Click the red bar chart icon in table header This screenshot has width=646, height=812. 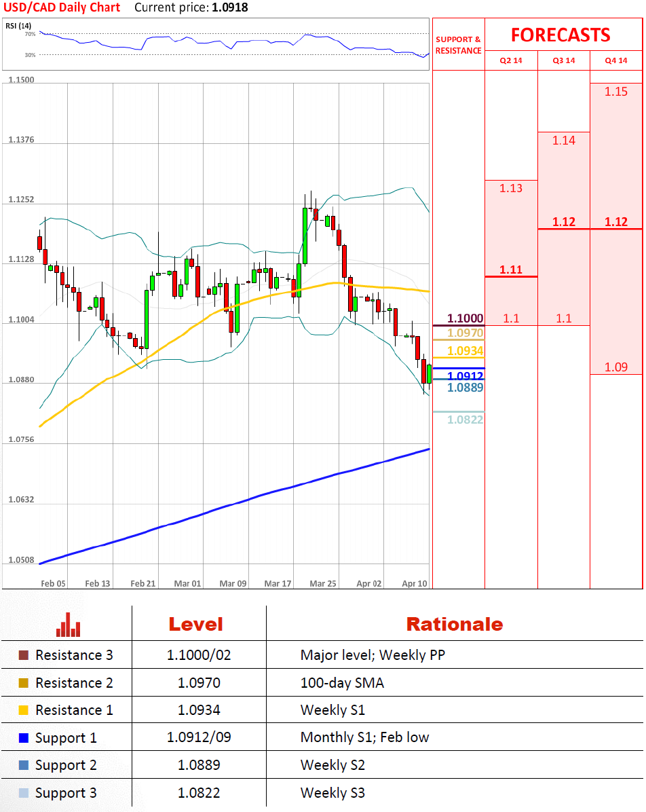[69, 625]
